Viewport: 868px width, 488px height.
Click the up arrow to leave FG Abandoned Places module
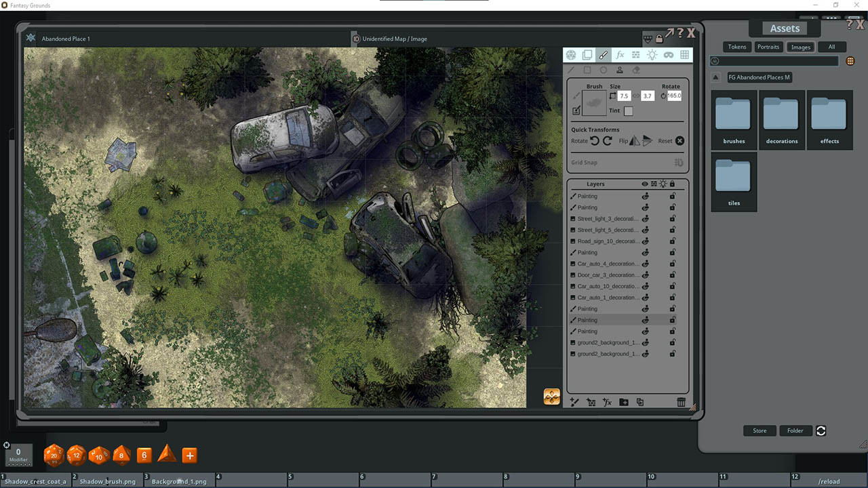point(715,77)
